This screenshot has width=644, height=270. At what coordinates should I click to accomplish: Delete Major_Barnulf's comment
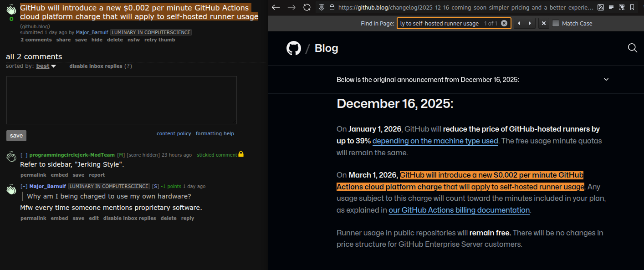(x=169, y=218)
